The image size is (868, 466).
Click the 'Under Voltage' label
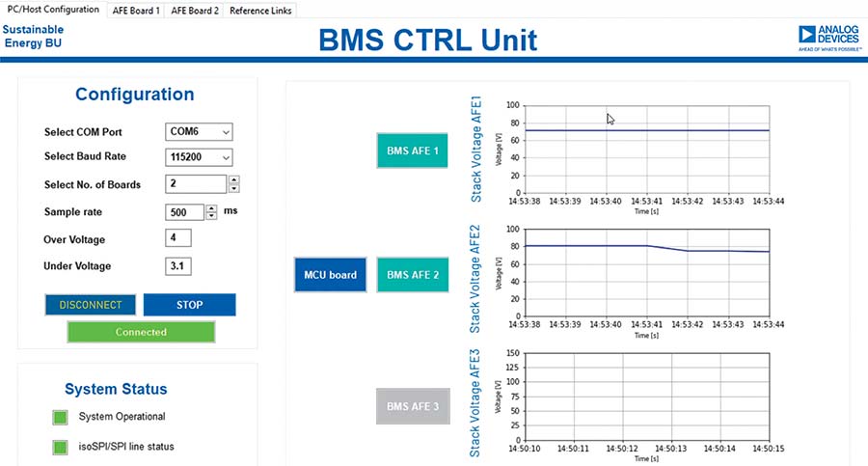pos(77,266)
